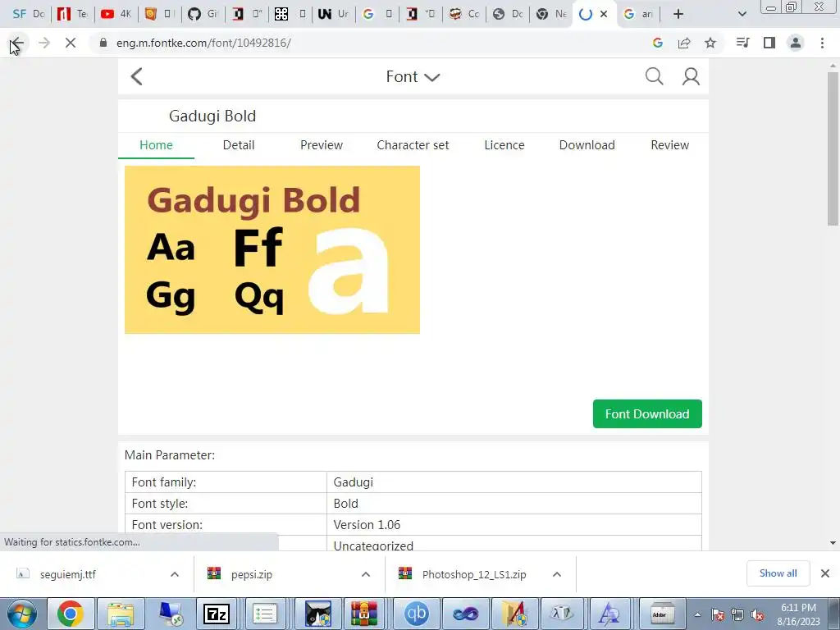
Task: Go back using the browser back arrow
Action: [17, 43]
